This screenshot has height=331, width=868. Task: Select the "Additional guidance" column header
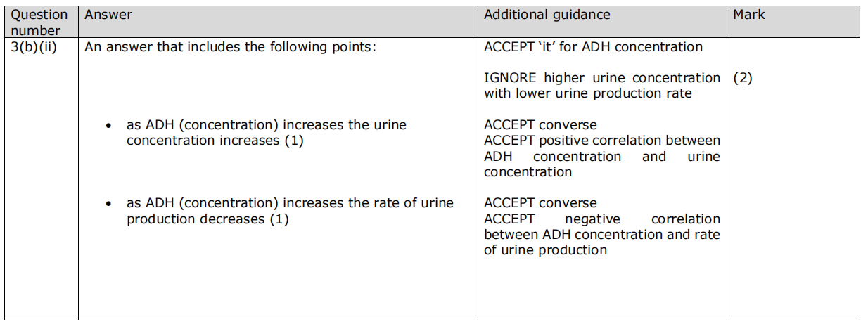pos(547,15)
